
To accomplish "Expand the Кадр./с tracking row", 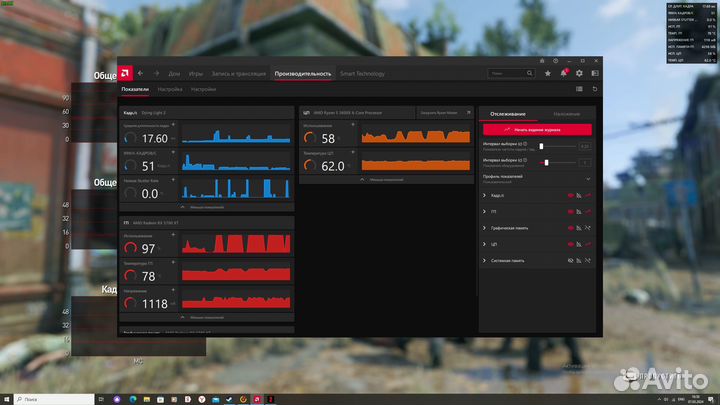I will [x=484, y=196].
